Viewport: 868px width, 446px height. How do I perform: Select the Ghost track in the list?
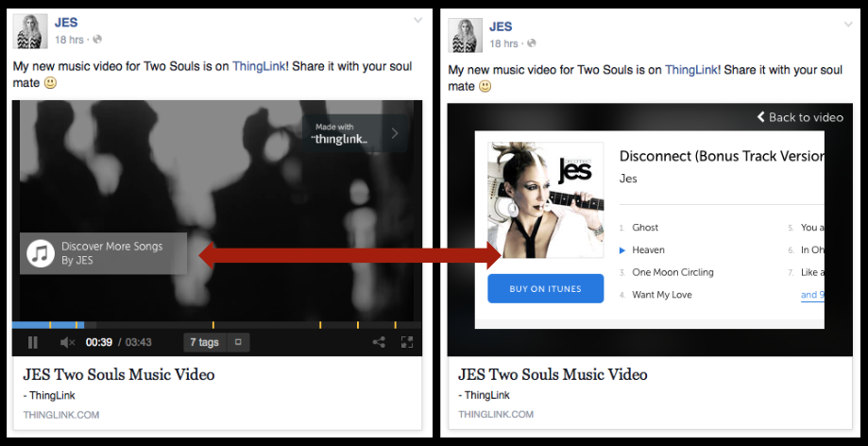[x=645, y=228]
